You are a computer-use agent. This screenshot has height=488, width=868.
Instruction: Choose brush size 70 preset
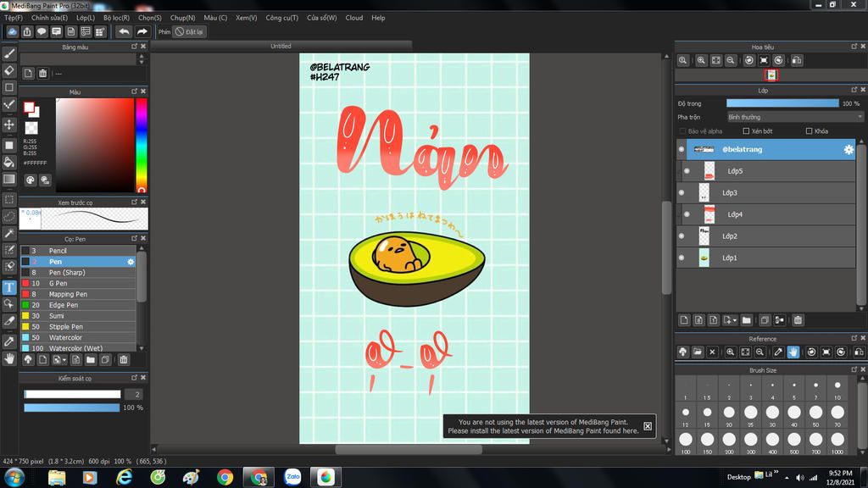(837, 413)
